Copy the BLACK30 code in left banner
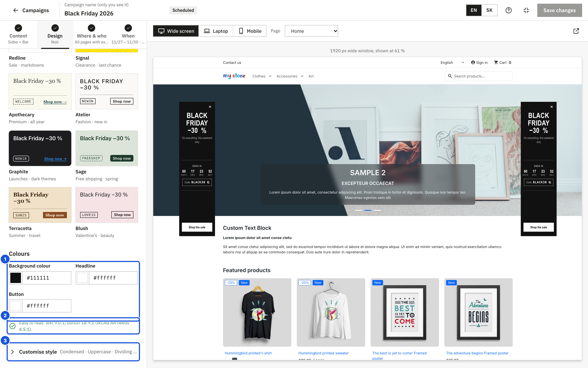 pyautogui.click(x=208, y=182)
